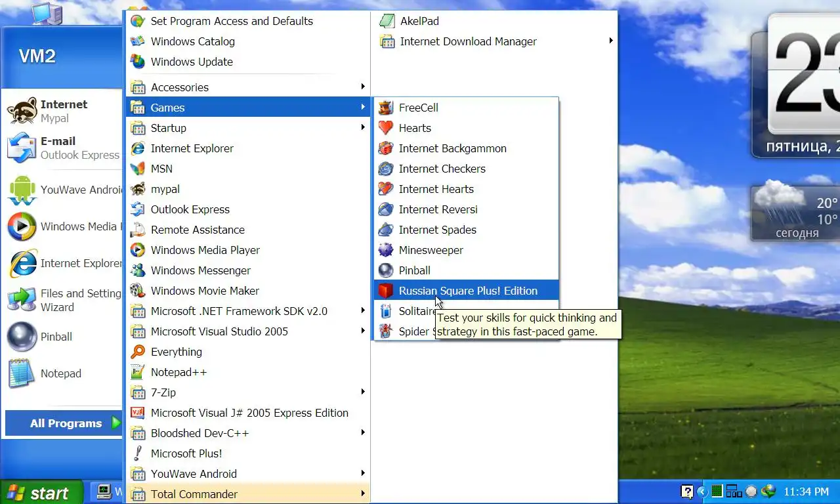Run Windows Update
Image resolution: width=840 pixels, height=504 pixels.
point(248,62)
